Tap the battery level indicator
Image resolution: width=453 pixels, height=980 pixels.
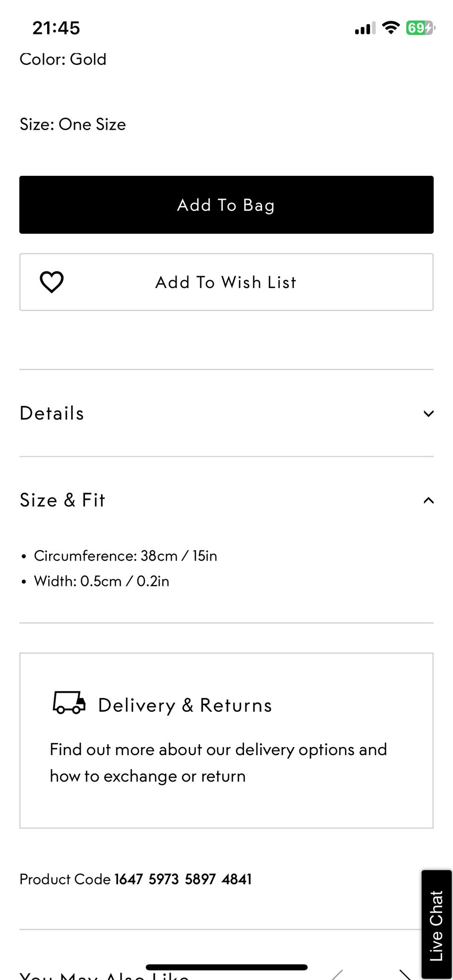coord(420,28)
